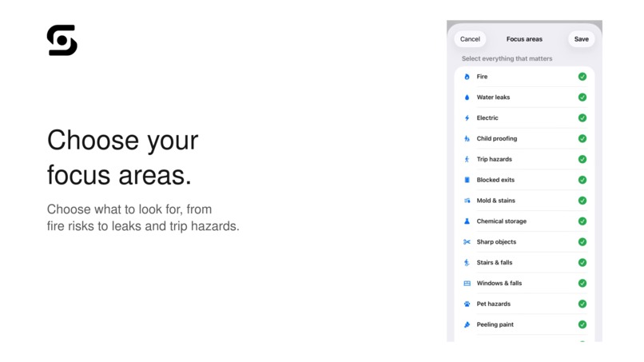Click the Mold & stains icon
This screenshot has height=362, width=644.
[467, 201]
